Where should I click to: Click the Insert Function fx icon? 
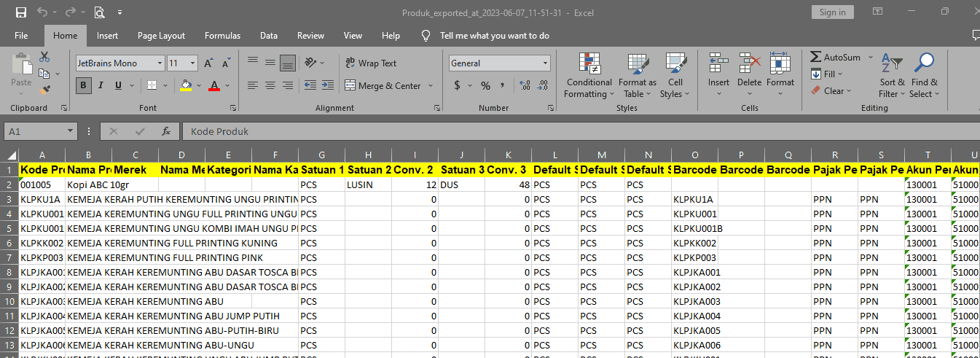166,132
